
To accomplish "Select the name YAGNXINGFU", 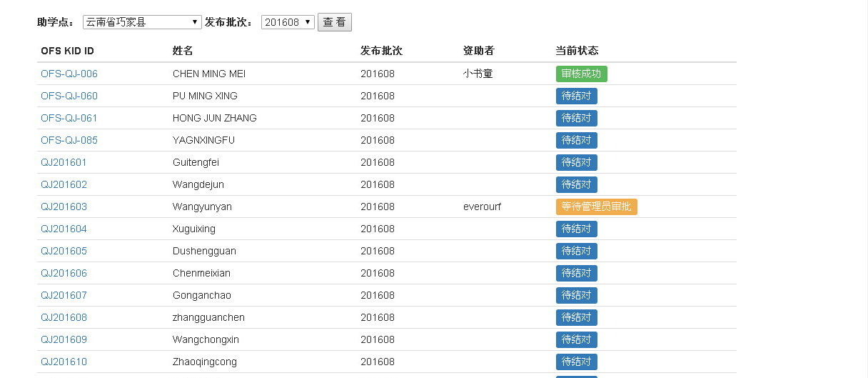I will 203,140.
